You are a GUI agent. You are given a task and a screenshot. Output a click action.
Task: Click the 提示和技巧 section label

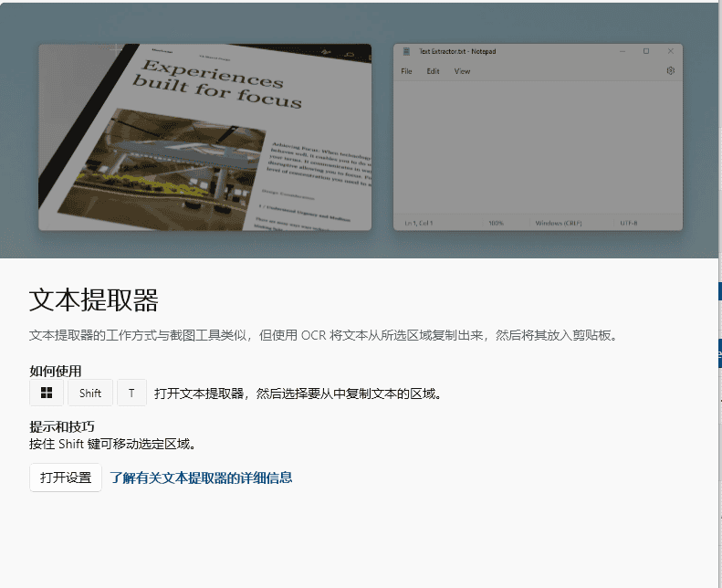[62, 426]
